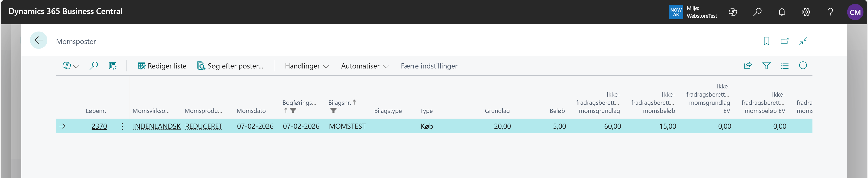Toggle the FactBox information pane icon

[x=803, y=66]
